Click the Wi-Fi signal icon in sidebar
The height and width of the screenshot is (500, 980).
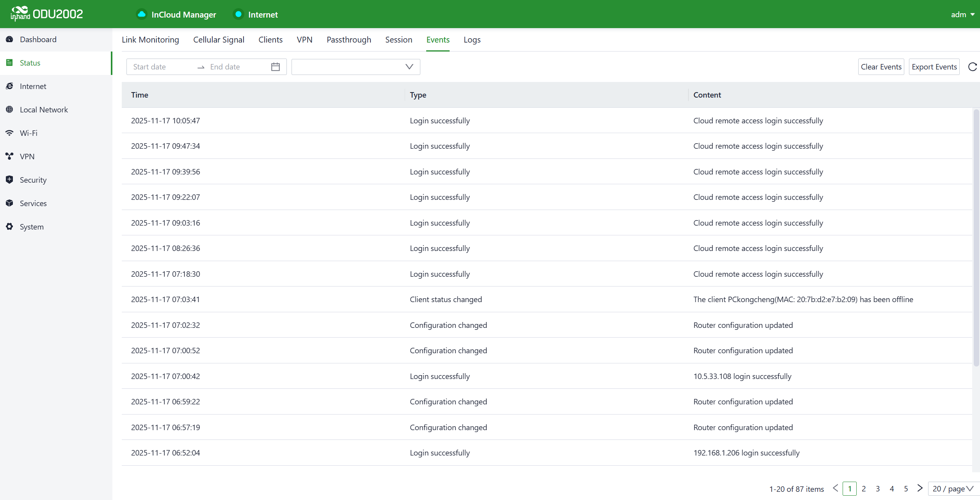tap(10, 133)
